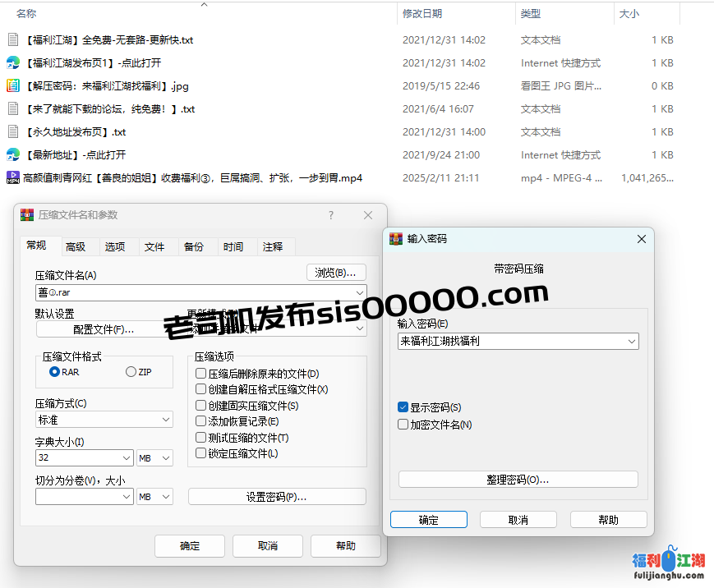Click the 压缩文件名 input field
This screenshot has height=588, width=714.
(193, 292)
